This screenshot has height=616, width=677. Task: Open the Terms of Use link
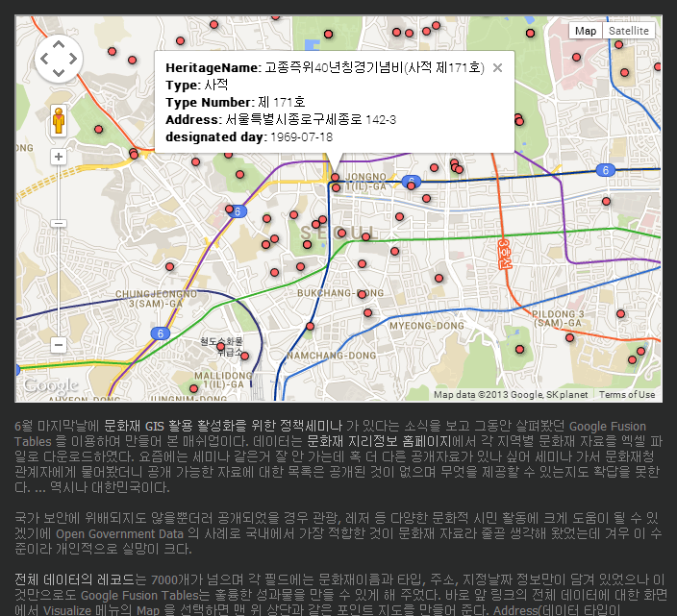[627, 395]
